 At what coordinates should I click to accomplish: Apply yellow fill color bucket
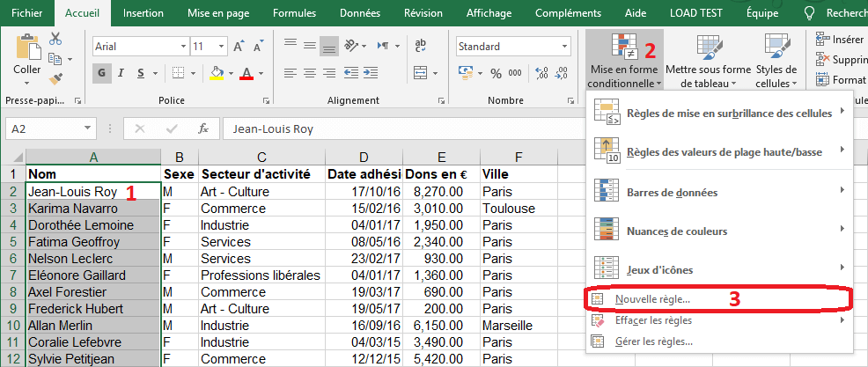point(217,73)
